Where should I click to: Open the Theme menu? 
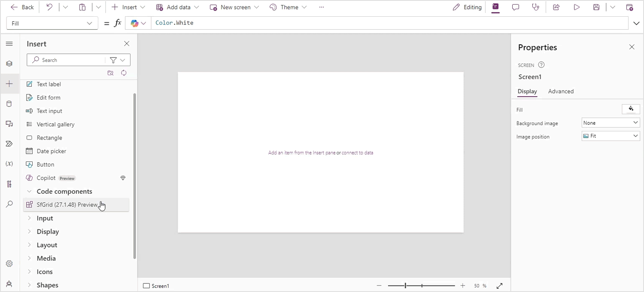[x=289, y=7]
